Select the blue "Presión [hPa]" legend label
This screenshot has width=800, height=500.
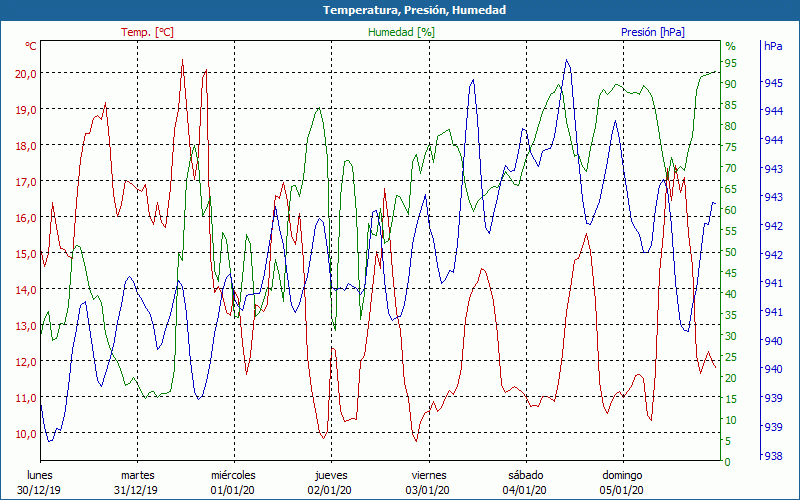point(653,32)
